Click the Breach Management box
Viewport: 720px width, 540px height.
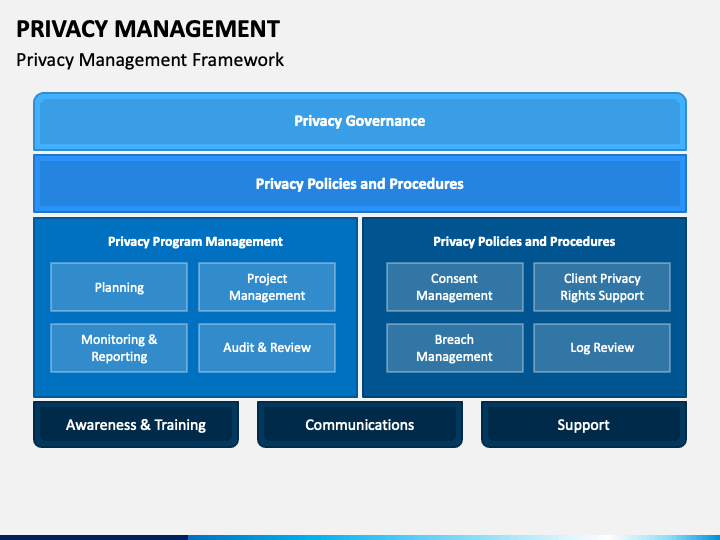pyautogui.click(x=455, y=348)
